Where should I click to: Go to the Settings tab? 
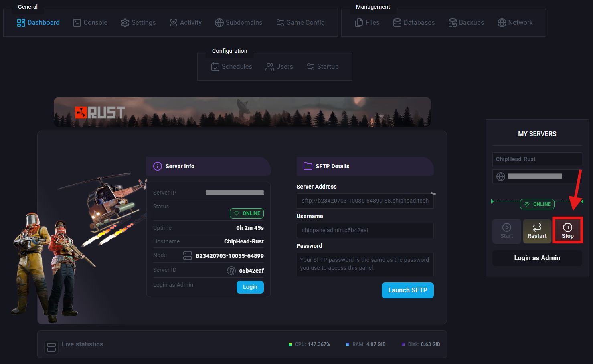[x=138, y=23]
